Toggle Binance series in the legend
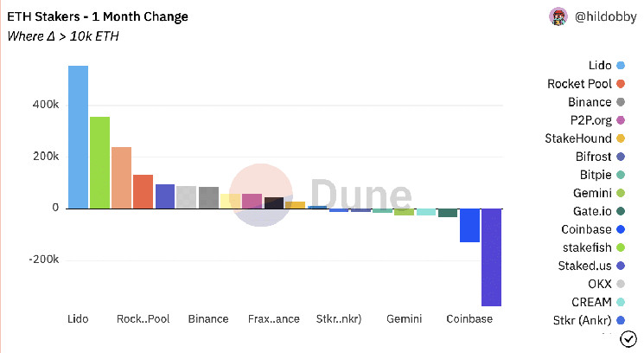This screenshot has height=353, width=644. coord(590,102)
